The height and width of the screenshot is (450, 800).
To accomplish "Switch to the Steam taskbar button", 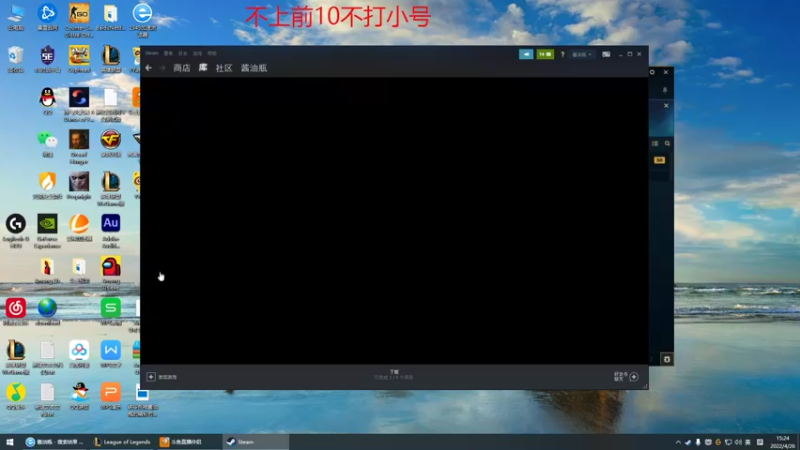I will pos(256,442).
